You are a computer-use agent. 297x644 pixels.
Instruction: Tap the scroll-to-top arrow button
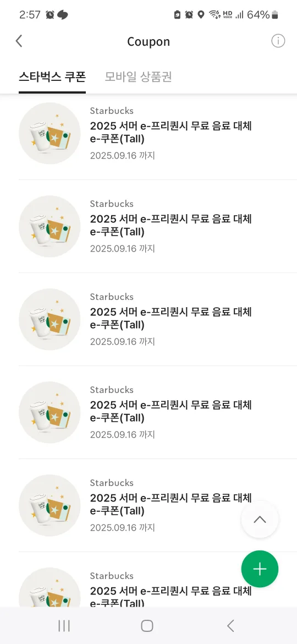click(260, 520)
